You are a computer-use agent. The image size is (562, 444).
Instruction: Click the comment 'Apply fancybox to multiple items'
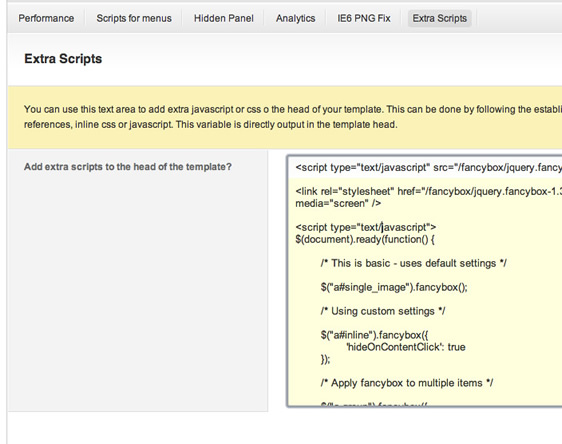click(407, 383)
